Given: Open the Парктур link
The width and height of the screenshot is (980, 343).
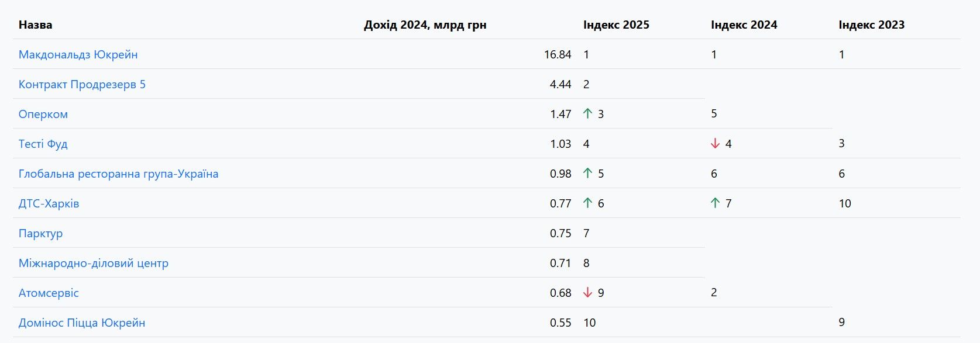Looking at the screenshot, I should coord(40,233).
